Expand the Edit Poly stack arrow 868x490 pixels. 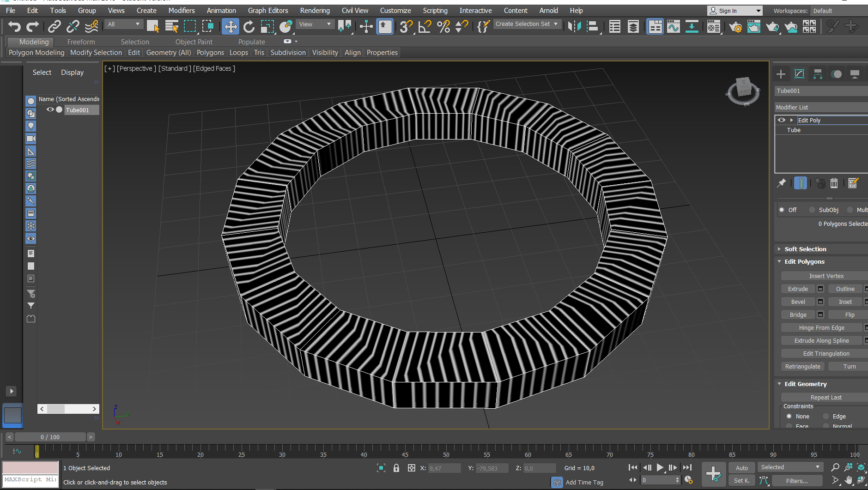click(792, 120)
